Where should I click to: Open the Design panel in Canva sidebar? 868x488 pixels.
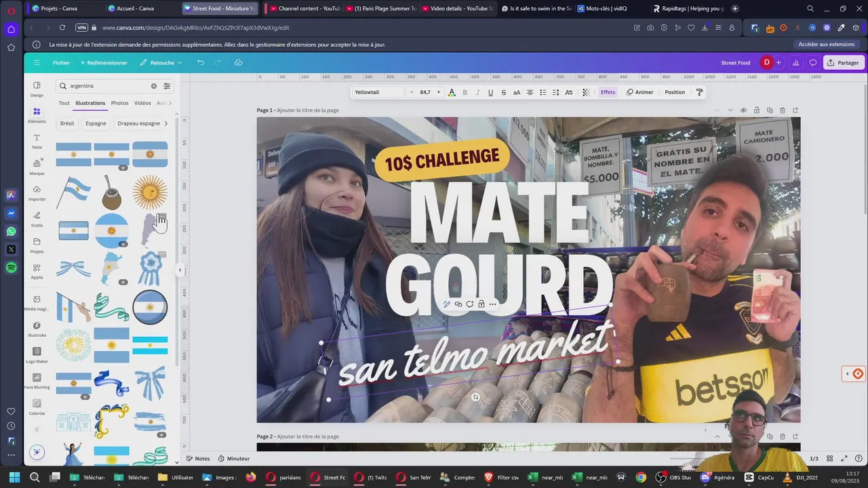point(37,89)
